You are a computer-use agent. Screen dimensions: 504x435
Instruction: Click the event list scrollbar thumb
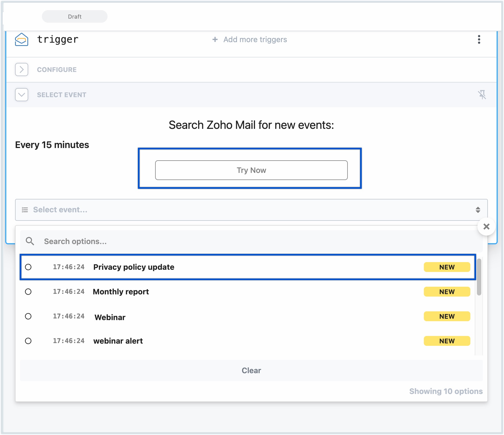click(x=479, y=277)
